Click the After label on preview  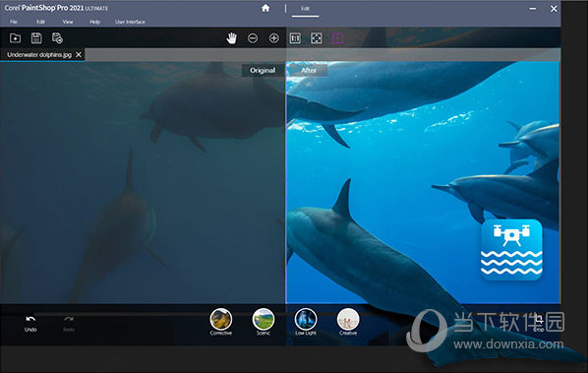tap(309, 70)
